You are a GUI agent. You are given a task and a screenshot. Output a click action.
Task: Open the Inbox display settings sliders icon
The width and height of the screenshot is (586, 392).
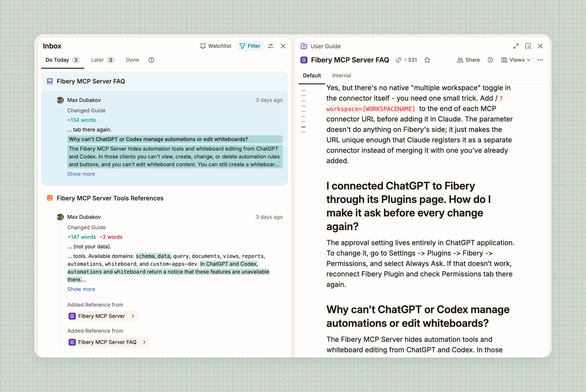271,46
